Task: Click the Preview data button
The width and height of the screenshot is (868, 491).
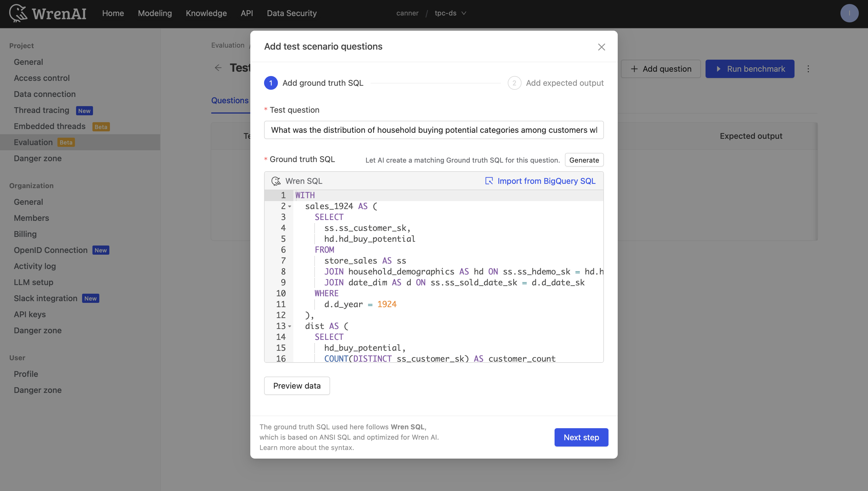Action: (x=297, y=385)
